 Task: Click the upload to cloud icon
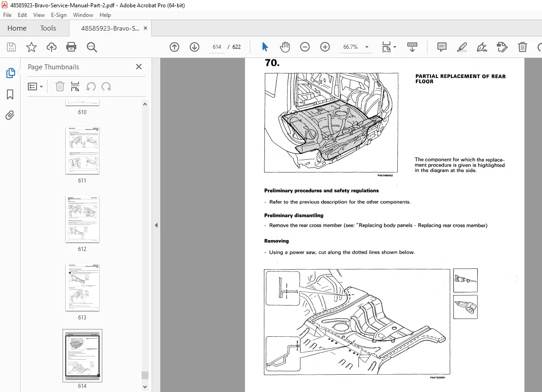click(x=52, y=47)
